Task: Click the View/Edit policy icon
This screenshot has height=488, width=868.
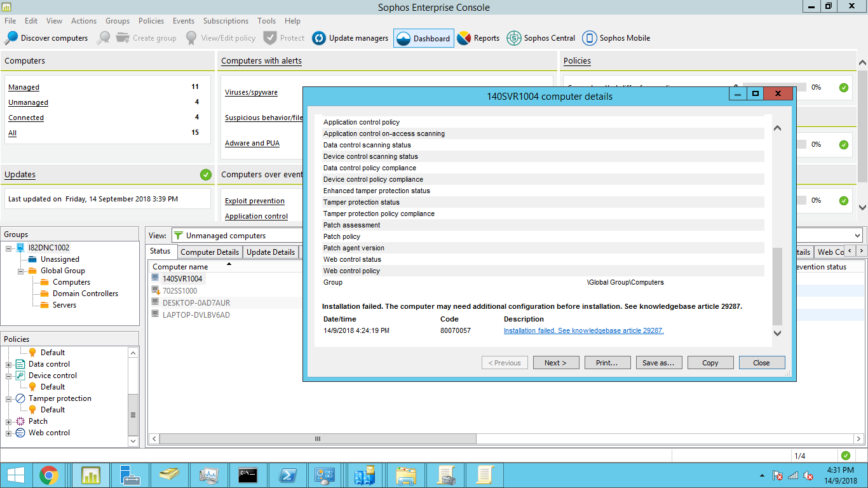Action: 191,38
